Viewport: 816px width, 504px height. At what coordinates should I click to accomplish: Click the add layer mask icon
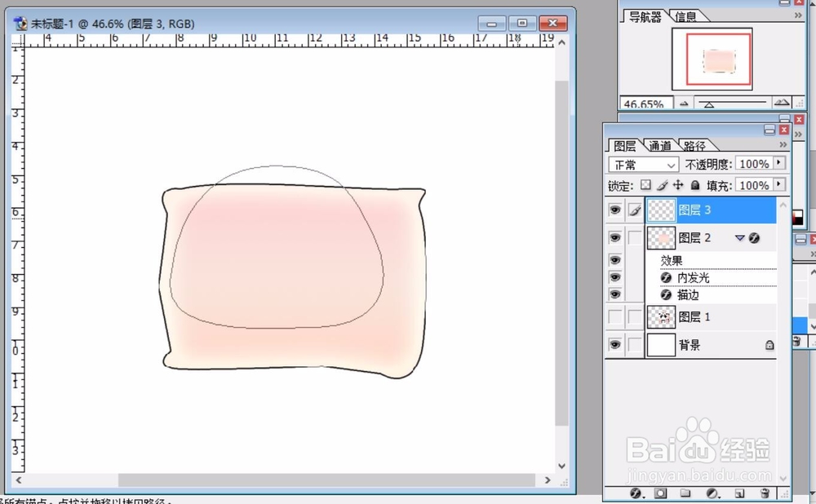tap(660, 493)
